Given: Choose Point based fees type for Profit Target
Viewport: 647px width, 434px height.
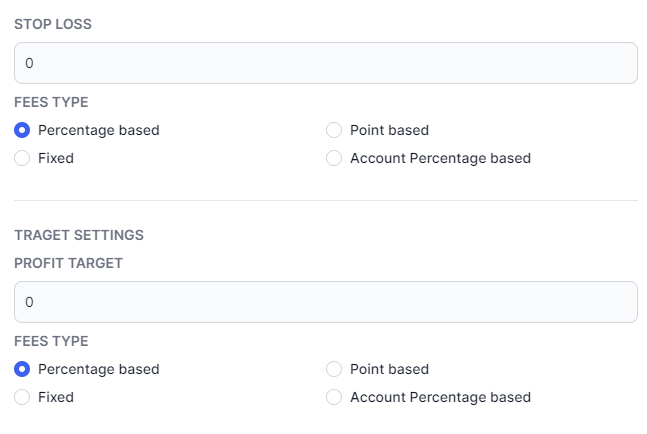Looking at the screenshot, I should 334,369.
